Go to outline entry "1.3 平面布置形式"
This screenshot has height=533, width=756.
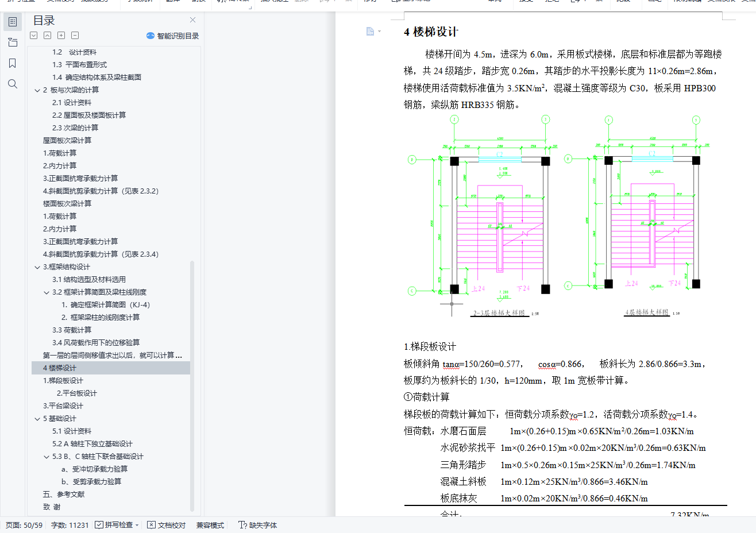[79, 65]
